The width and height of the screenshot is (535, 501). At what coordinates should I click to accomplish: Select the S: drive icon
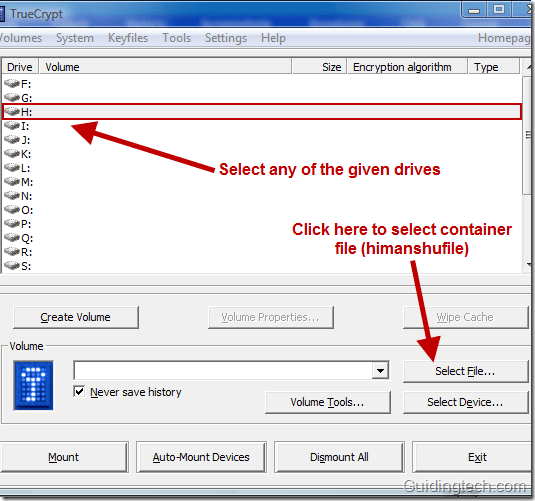12,266
